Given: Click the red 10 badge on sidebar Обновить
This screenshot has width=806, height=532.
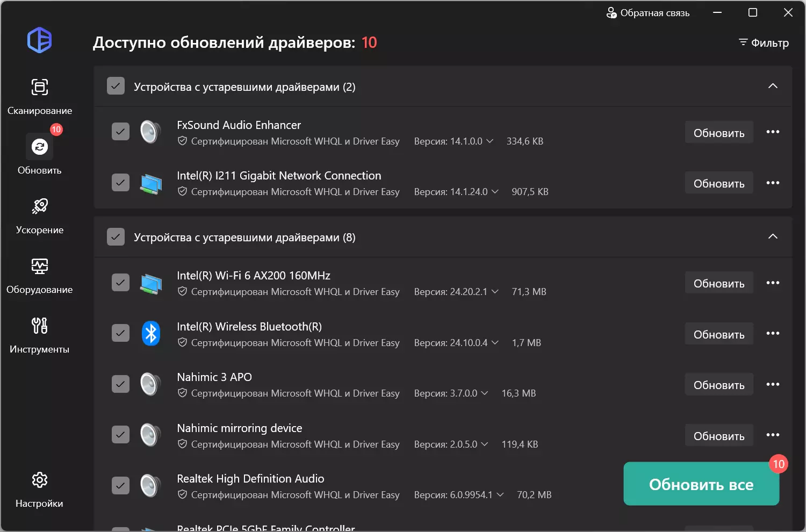Looking at the screenshot, I should point(56,130).
